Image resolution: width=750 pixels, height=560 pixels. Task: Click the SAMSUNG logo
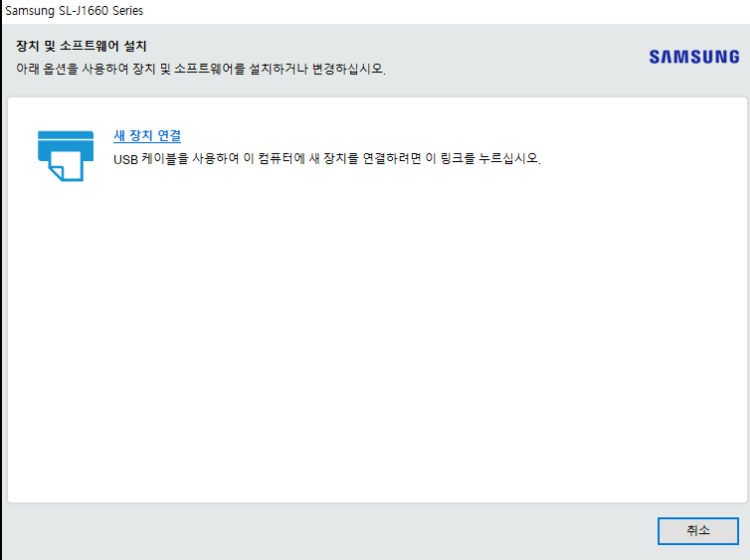694,57
